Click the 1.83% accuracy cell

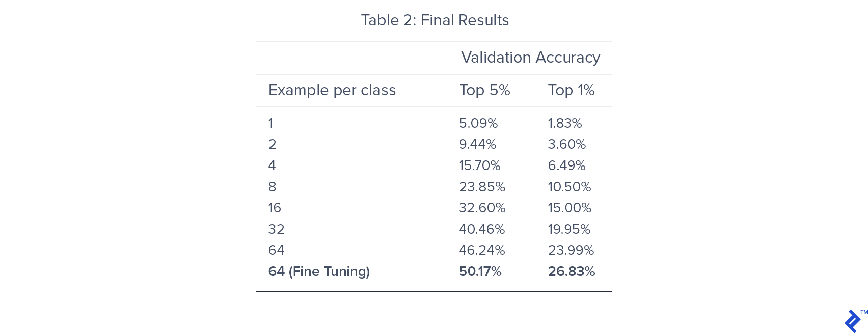click(565, 123)
